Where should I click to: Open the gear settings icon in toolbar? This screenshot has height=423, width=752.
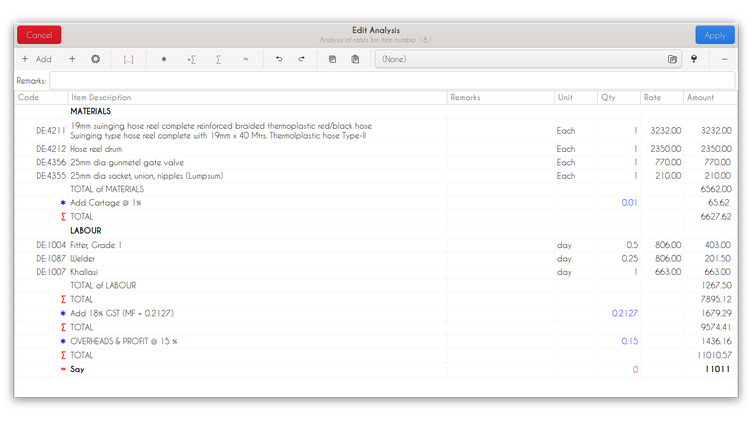click(x=96, y=60)
